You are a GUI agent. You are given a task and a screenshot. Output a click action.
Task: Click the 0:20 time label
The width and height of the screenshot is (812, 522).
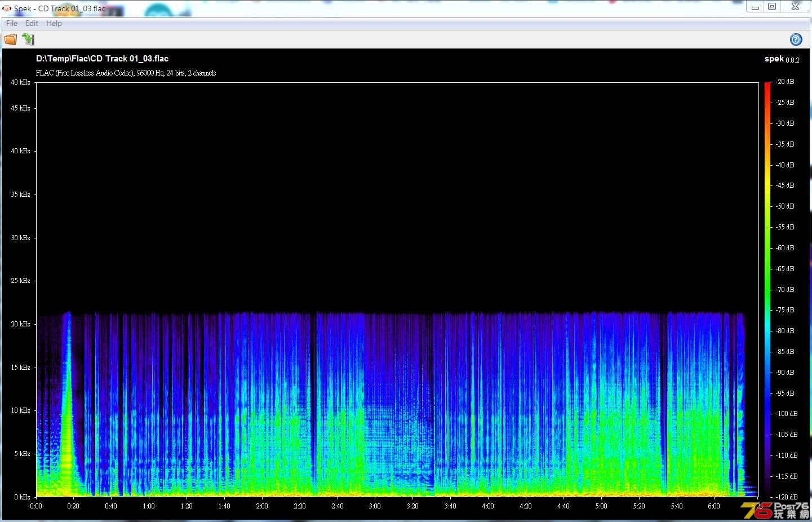pyautogui.click(x=73, y=506)
